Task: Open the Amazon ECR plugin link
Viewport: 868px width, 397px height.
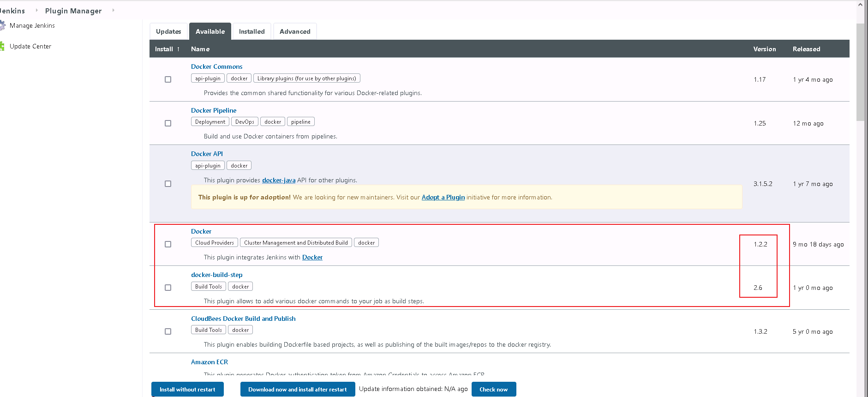Action: click(x=210, y=362)
